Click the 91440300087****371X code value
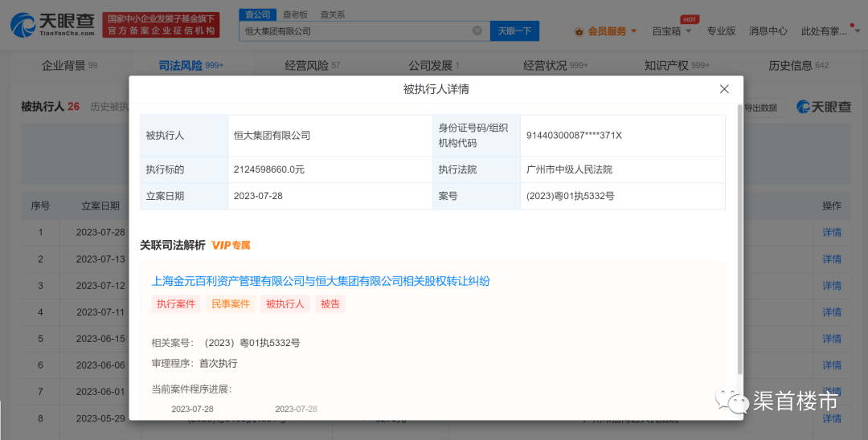Image resolution: width=868 pixels, height=440 pixels. [x=574, y=136]
